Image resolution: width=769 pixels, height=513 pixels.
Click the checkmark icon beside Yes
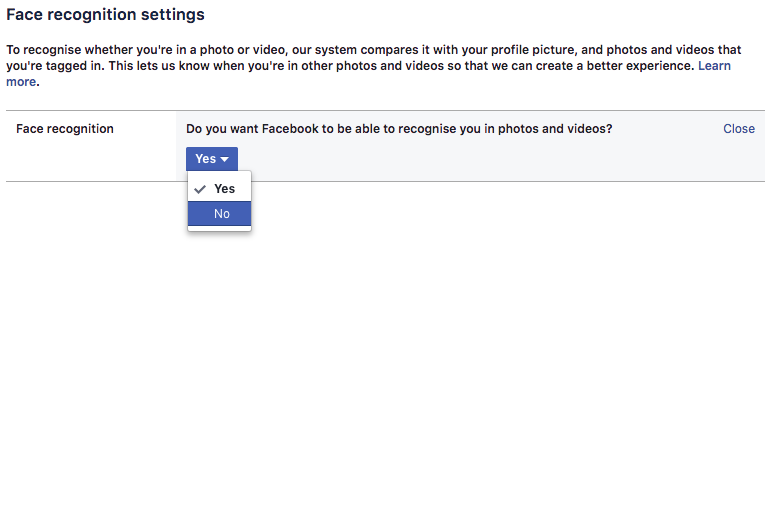click(x=201, y=188)
